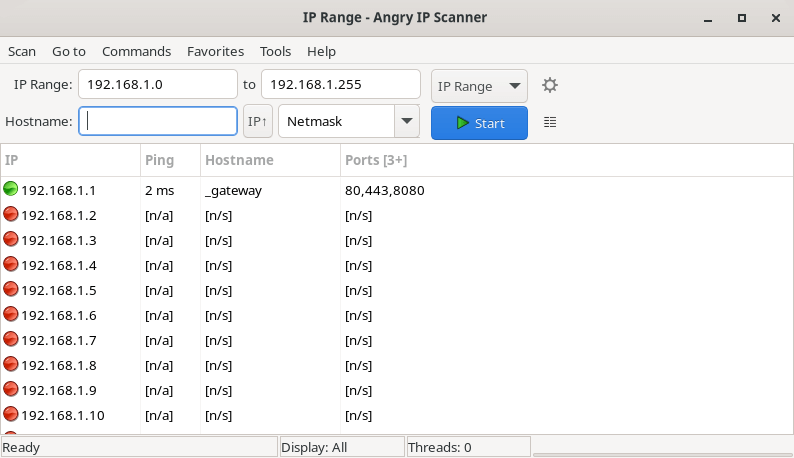
Task: Select IP address 192.168.1.2
Action: pos(59,215)
